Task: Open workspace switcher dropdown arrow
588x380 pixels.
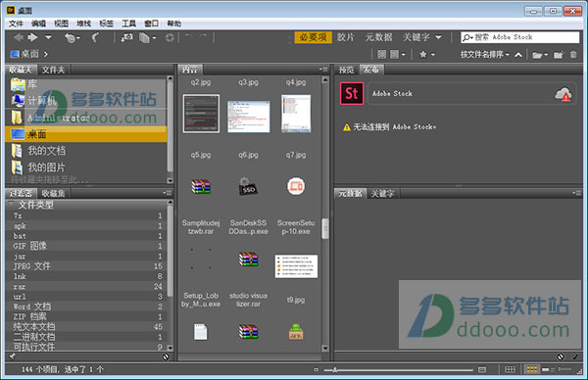Action: coord(438,37)
